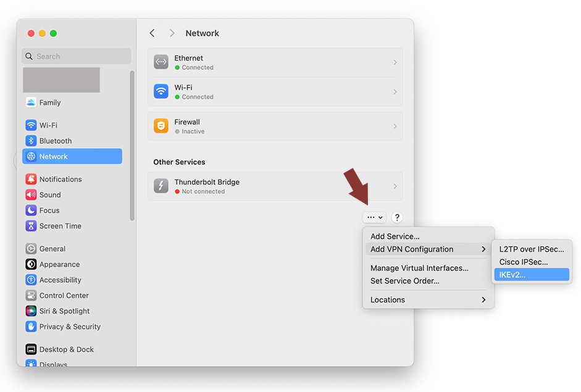The width and height of the screenshot is (581, 392).
Task: Click the Firewall shield icon
Action: [x=161, y=126]
